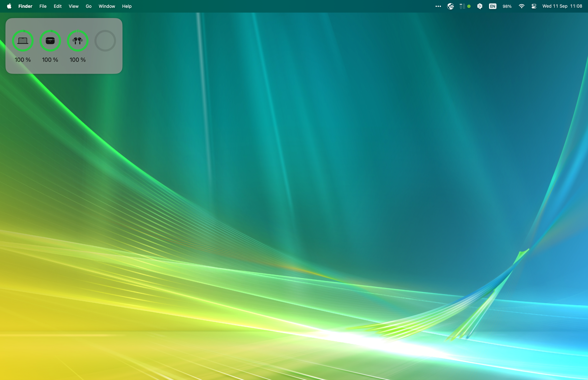Open the View menu
The image size is (588, 380).
pyautogui.click(x=73, y=6)
